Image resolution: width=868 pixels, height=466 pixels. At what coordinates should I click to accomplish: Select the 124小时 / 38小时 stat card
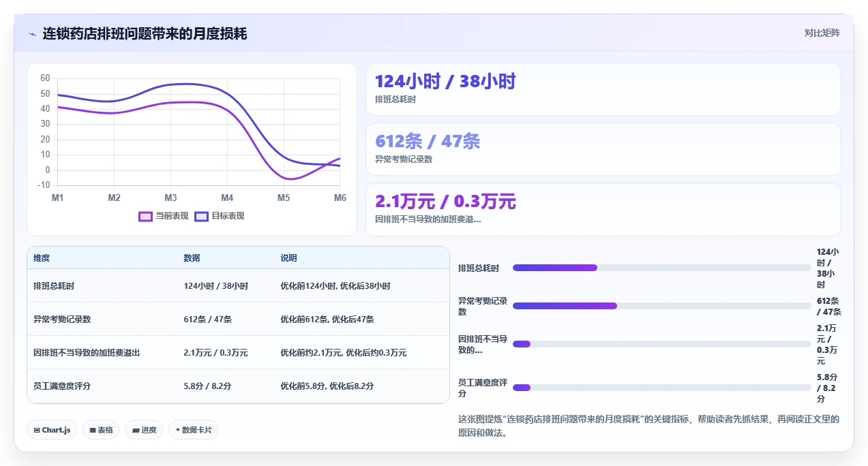[603, 89]
